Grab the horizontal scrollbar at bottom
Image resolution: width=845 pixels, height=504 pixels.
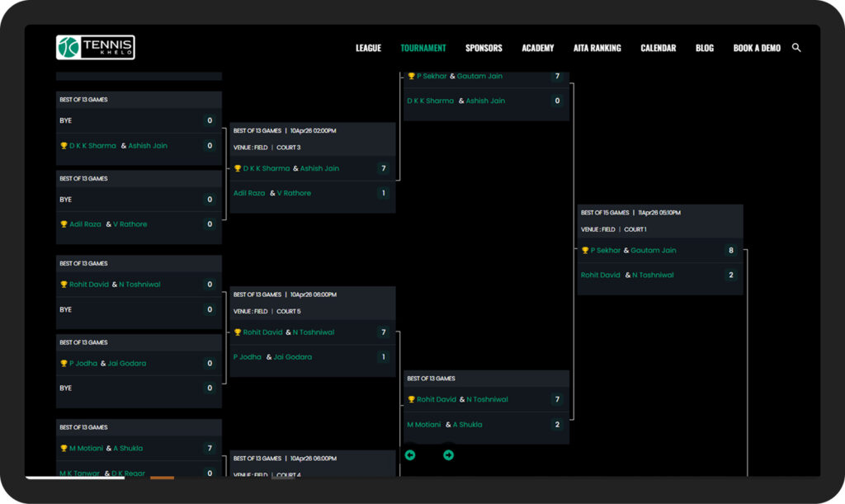(x=75, y=477)
